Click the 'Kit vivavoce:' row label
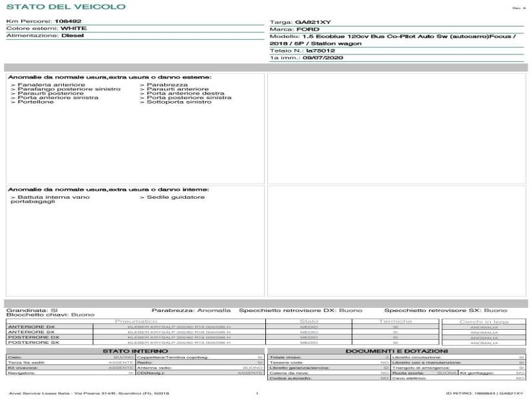 click(x=23, y=368)
